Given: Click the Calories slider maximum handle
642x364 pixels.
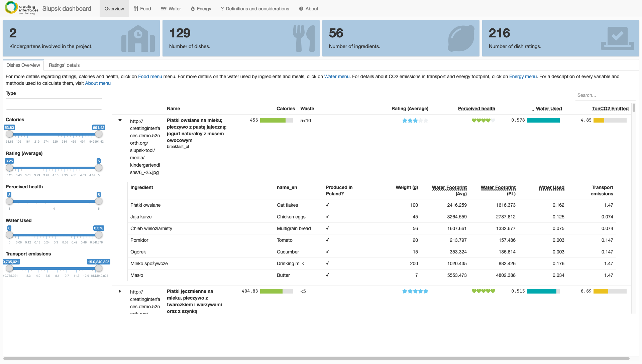Looking at the screenshot, I should (99, 134).
